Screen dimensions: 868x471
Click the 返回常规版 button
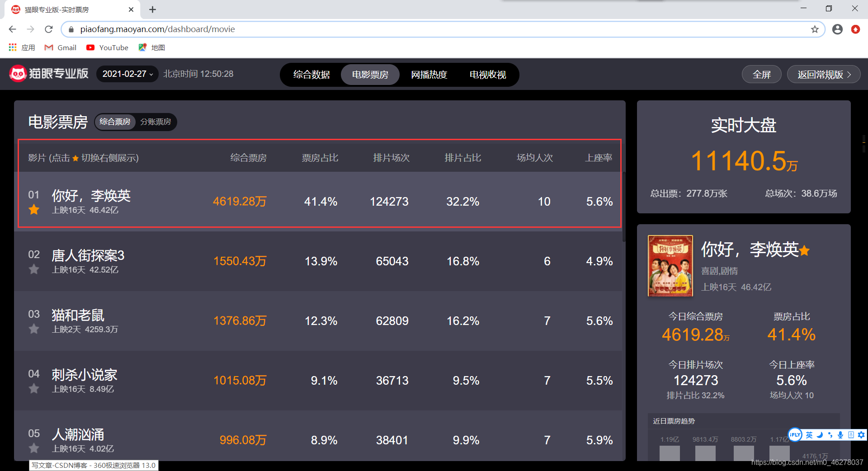click(824, 75)
